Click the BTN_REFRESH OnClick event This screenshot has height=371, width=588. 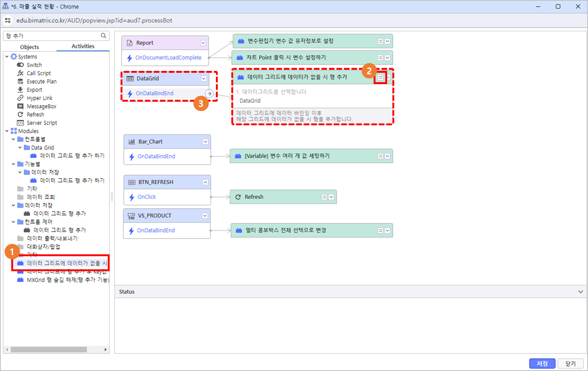146,197
